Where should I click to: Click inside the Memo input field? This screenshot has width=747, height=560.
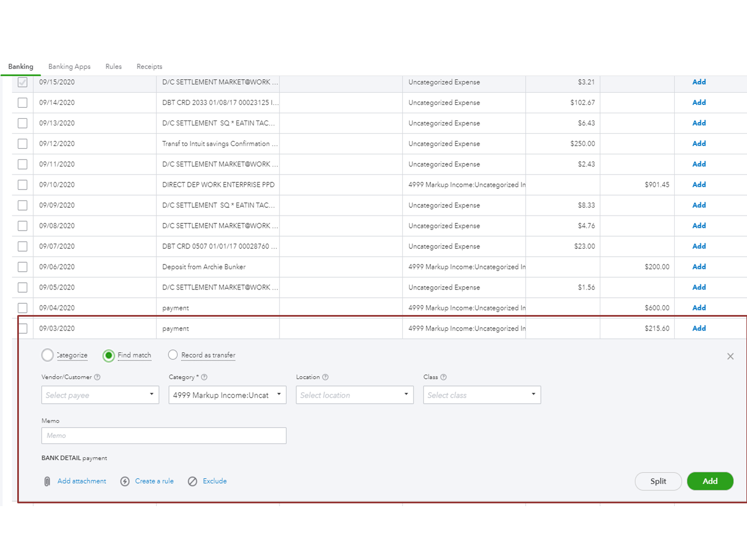point(163,436)
